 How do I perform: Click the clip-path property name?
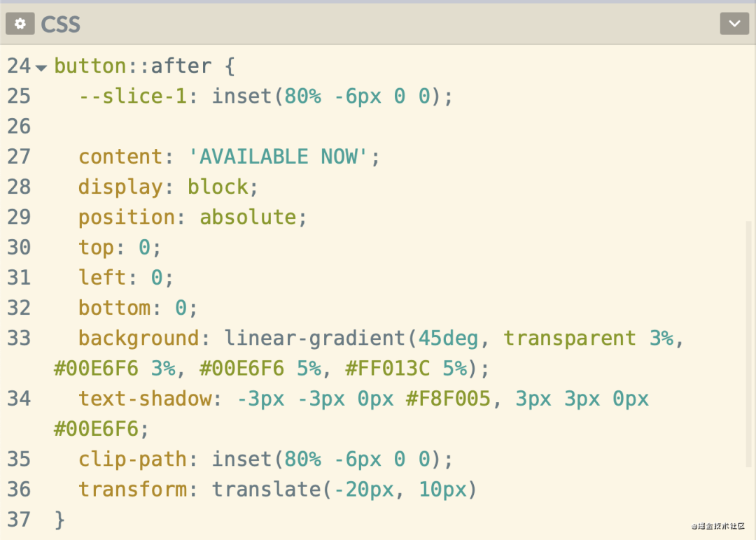tap(133, 460)
